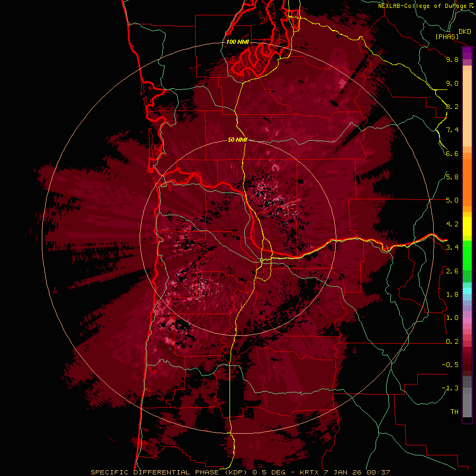The image size is (476, 476).
Task: Select the 8.2 legend value
Action: [452, 107]
